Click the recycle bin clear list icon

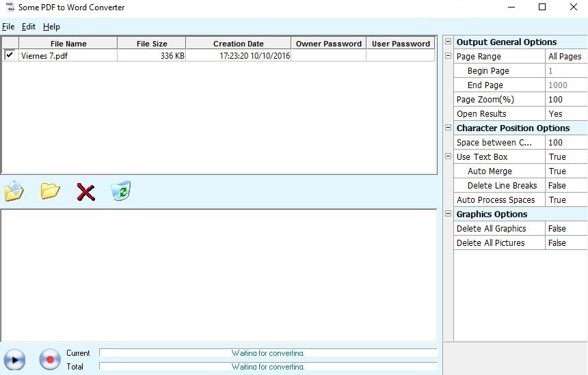121,191
